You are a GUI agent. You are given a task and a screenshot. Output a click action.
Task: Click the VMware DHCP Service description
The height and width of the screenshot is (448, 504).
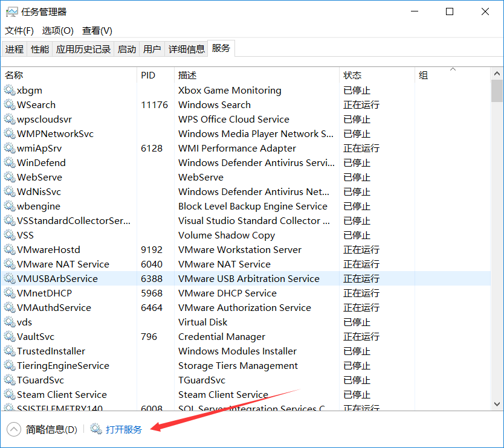click(x=228, y=293)
